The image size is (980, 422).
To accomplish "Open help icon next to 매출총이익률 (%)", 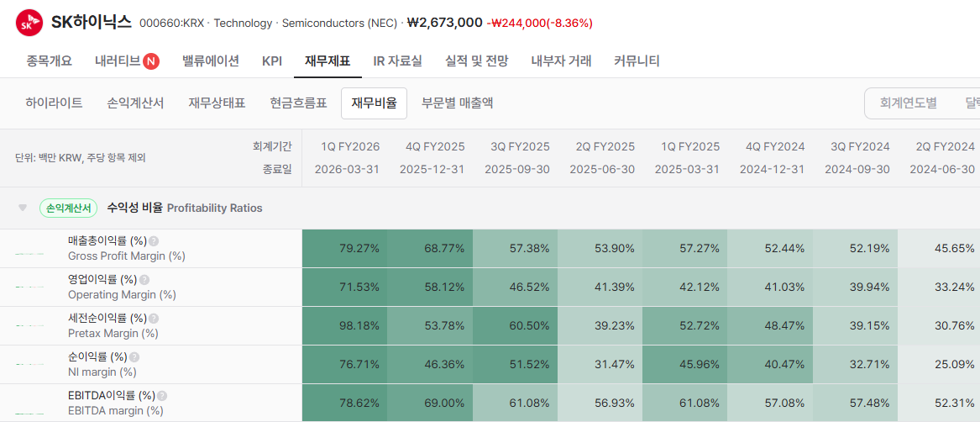I will [x=154, y=241].
